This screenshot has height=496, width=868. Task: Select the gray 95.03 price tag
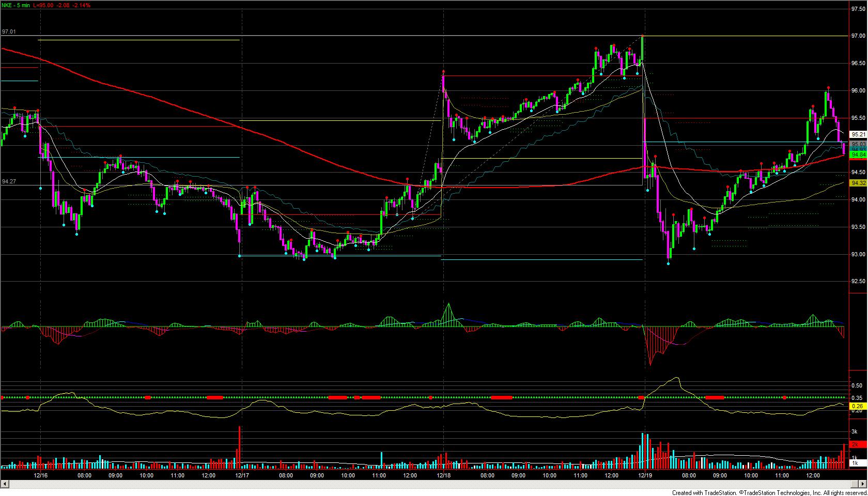tap(858, 144)
